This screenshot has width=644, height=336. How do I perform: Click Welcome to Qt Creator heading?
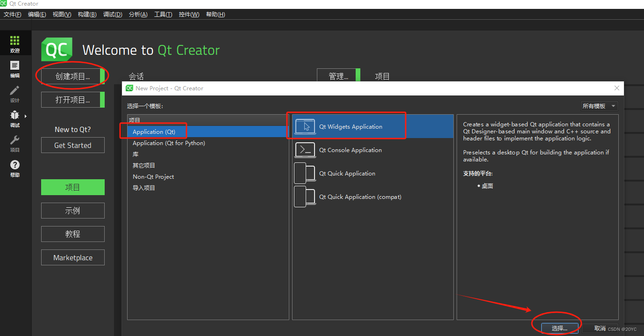click(151, 50)
